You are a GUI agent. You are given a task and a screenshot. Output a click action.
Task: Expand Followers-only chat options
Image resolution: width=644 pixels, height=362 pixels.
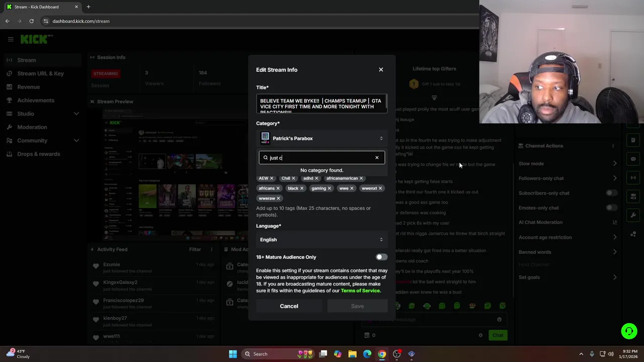pyautogui.click(x=615, y=178)
